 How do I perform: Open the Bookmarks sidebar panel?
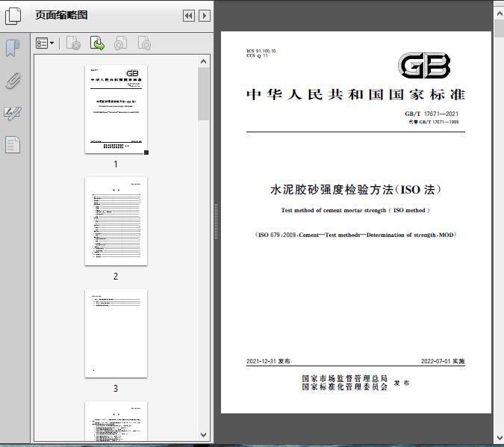tap(13, 49)
